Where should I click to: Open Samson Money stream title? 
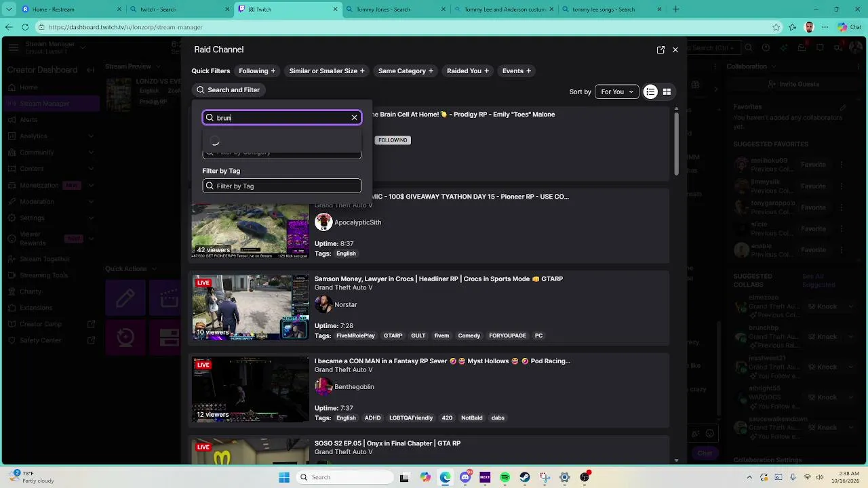click(x=439, y=279)
